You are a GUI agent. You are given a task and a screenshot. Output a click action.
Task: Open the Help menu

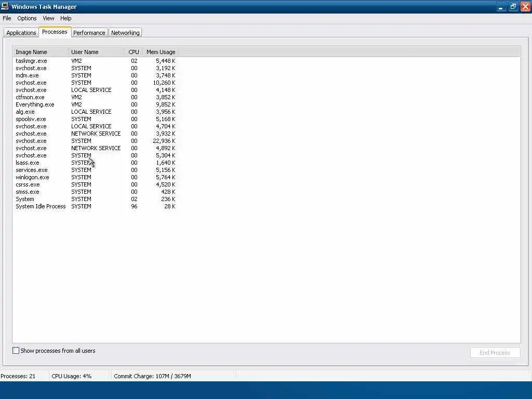[66, 18]
